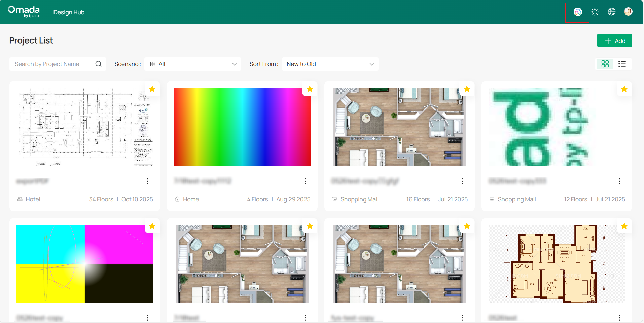Toggle the light/dark theme sun icon
Screen dimensions: 644x323
595,12
